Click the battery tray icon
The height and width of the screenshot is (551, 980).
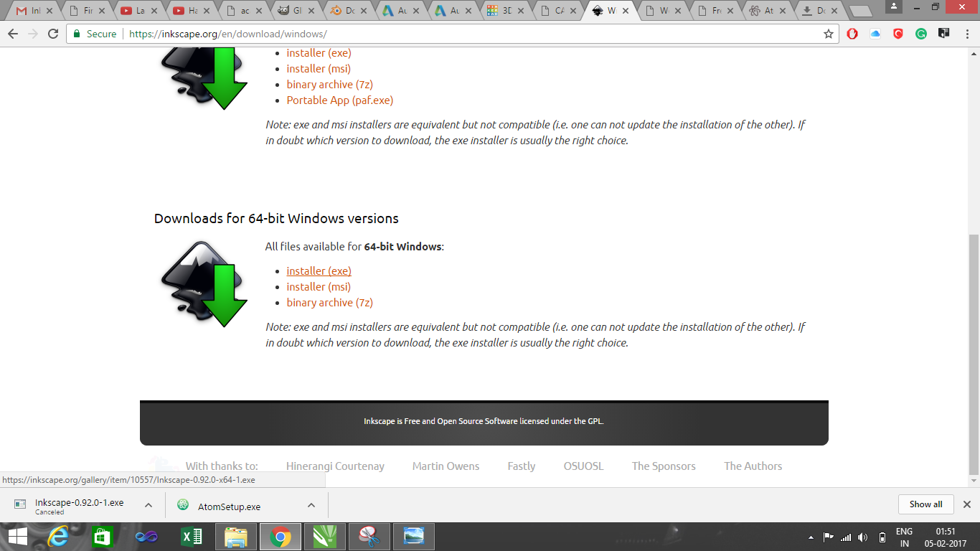click(882, 537)
